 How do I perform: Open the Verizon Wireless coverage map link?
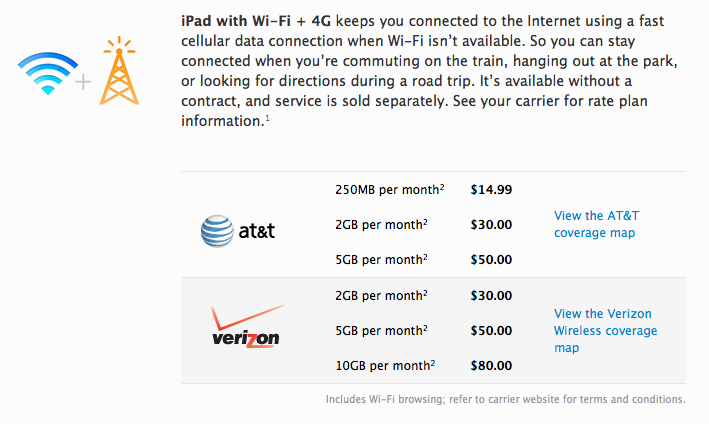tap(605, 330)
